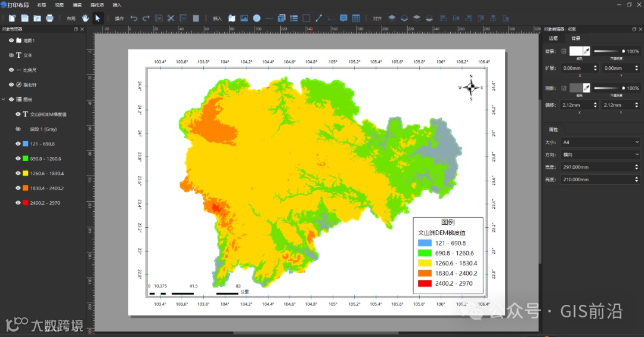Click stepper on 210.000mm height field

click(x=637, y=180)
